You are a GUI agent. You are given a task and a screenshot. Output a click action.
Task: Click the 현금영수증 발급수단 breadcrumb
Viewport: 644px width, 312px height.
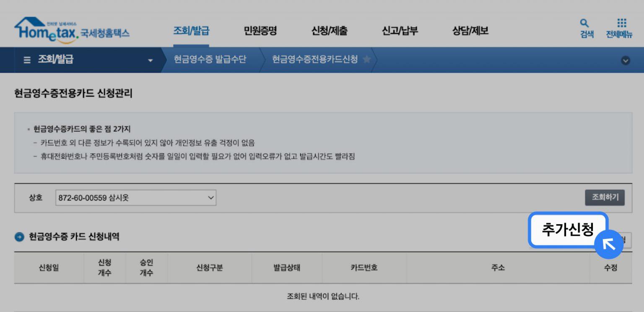[x=210, y=60]
